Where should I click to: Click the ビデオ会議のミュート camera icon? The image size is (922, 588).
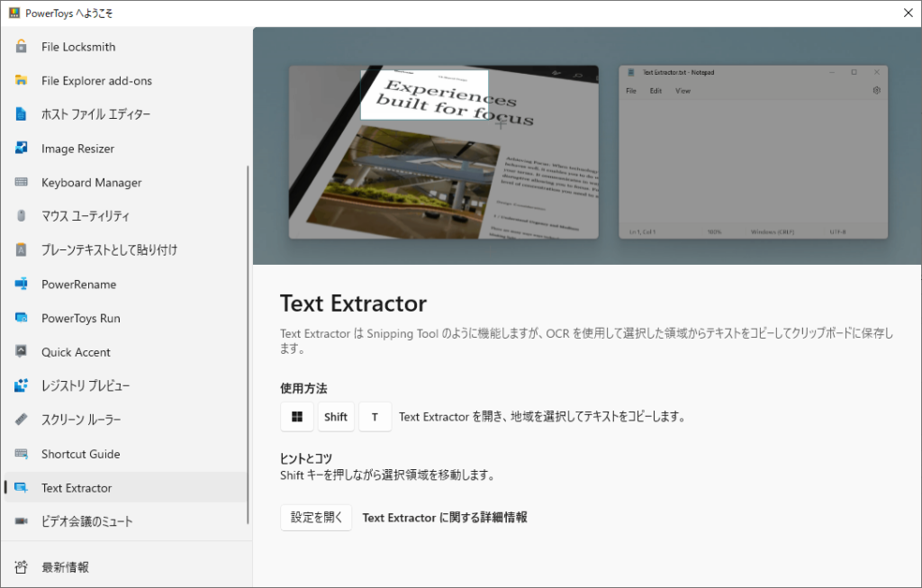(x=22, y=521)
